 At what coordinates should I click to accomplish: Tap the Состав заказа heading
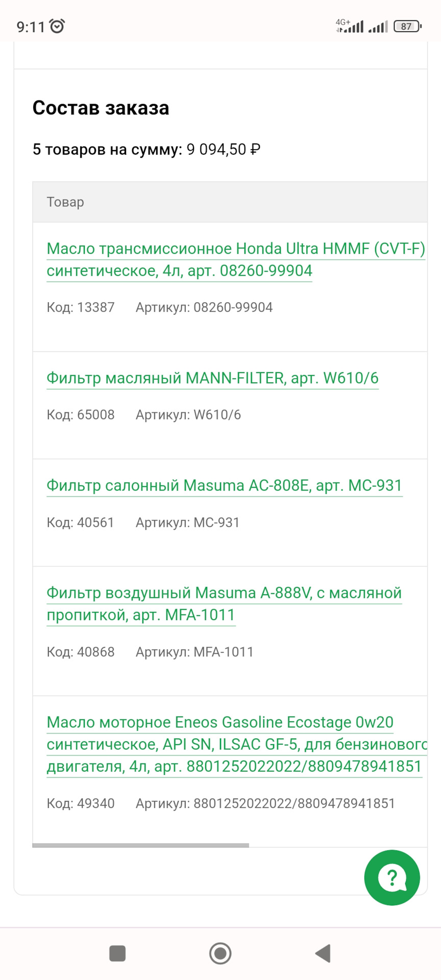point(101,108)
